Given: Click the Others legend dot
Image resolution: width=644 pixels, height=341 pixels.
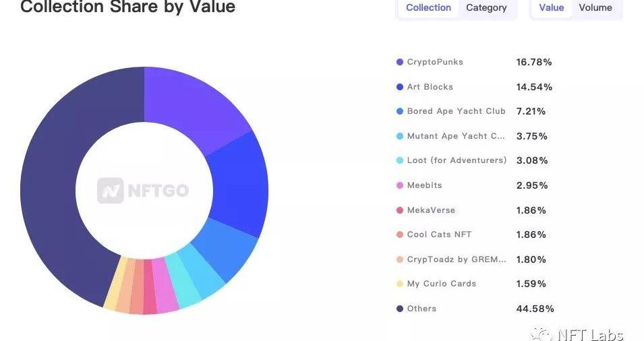Looking at the screenshot, I should tap(400, 309).
